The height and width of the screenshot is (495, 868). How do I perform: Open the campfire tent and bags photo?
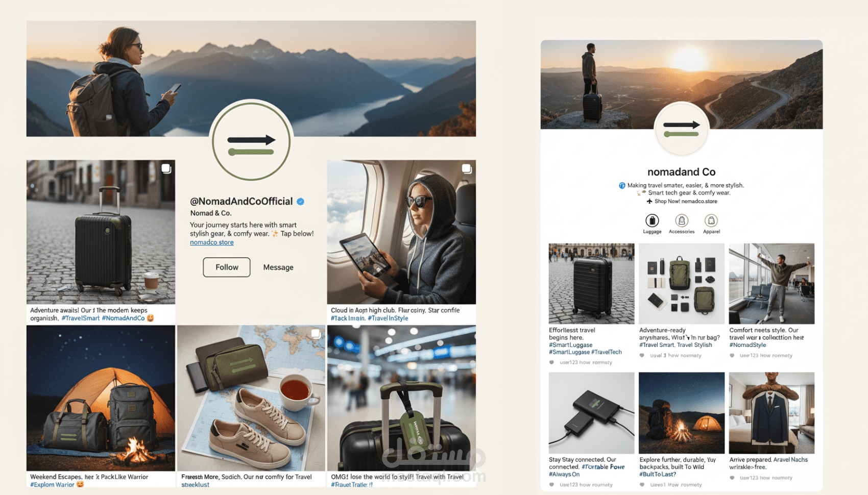pos(101,398)
